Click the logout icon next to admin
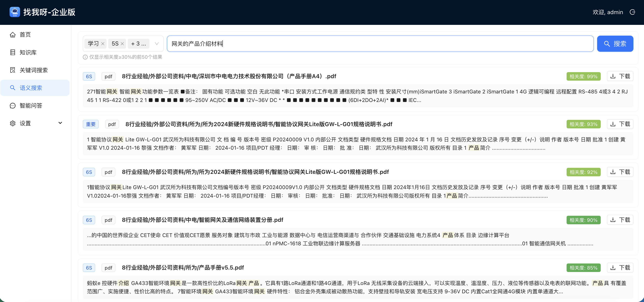This screenshot has height=302, width=644. click(632, 12)
